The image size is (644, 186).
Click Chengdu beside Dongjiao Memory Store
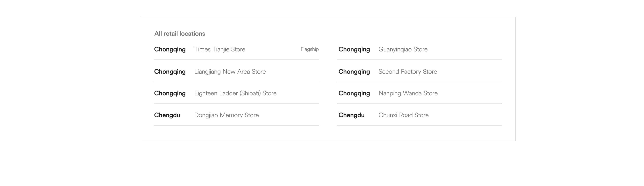(x=167, y=115)
